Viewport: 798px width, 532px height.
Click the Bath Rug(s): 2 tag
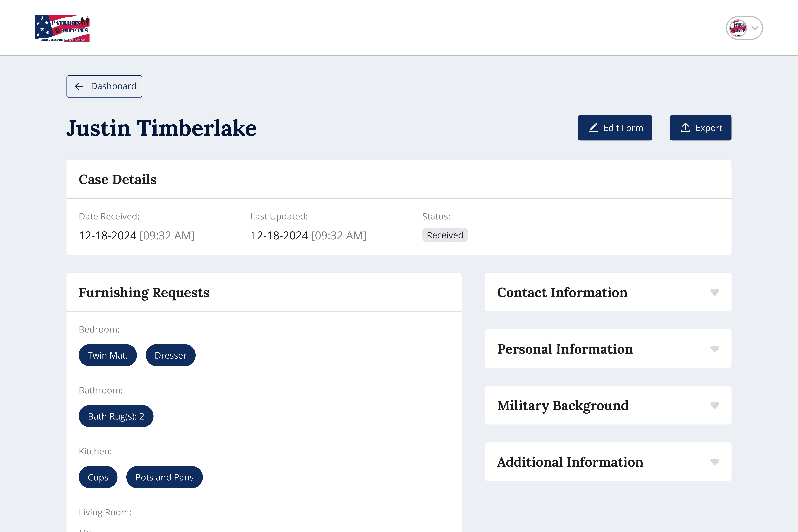tap(116, 416)
